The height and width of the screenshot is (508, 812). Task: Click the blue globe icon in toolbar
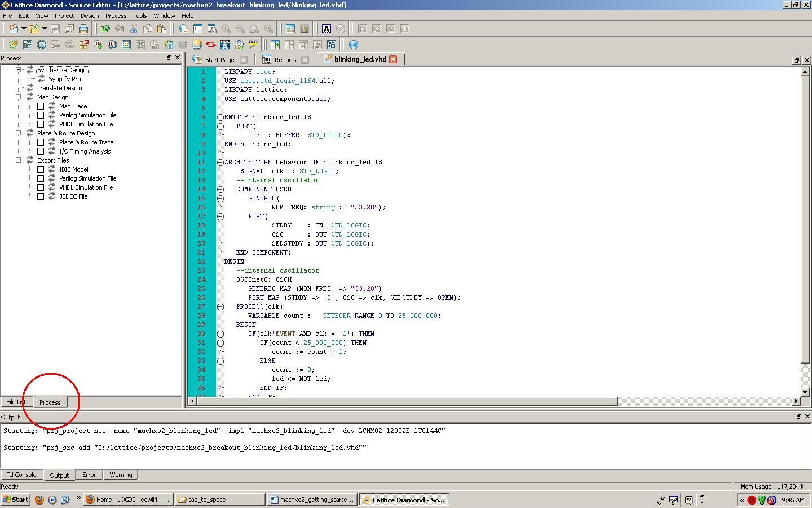(x=354, y=45)
